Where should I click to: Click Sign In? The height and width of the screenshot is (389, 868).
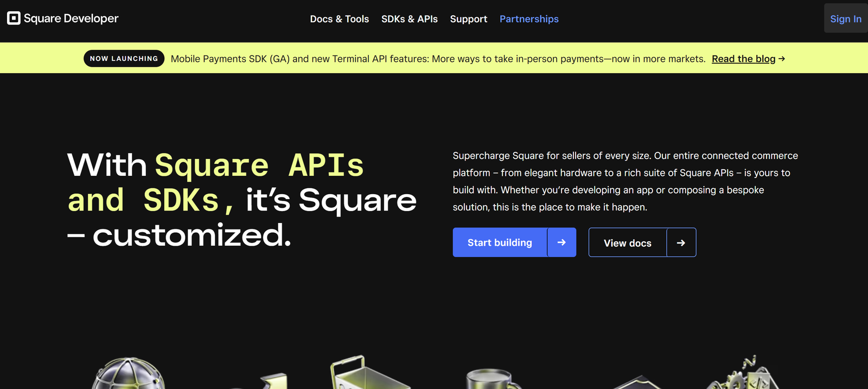(x=845, y=19)
